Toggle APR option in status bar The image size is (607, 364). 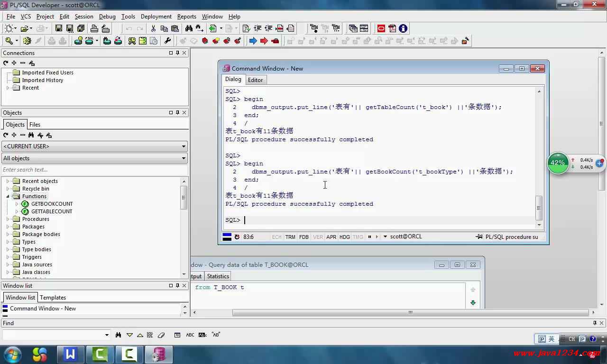tap(331, 237)
